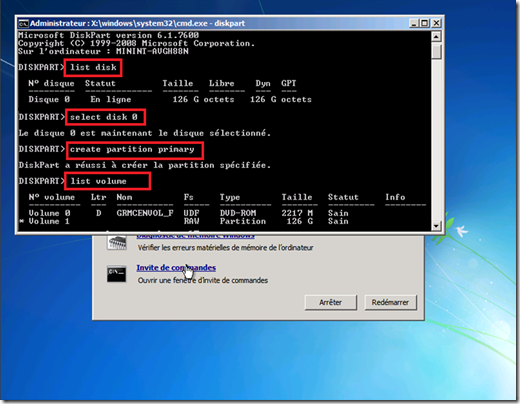Click the 'Statut' header in disk list
Screen dimensions: 520x404
100,83
